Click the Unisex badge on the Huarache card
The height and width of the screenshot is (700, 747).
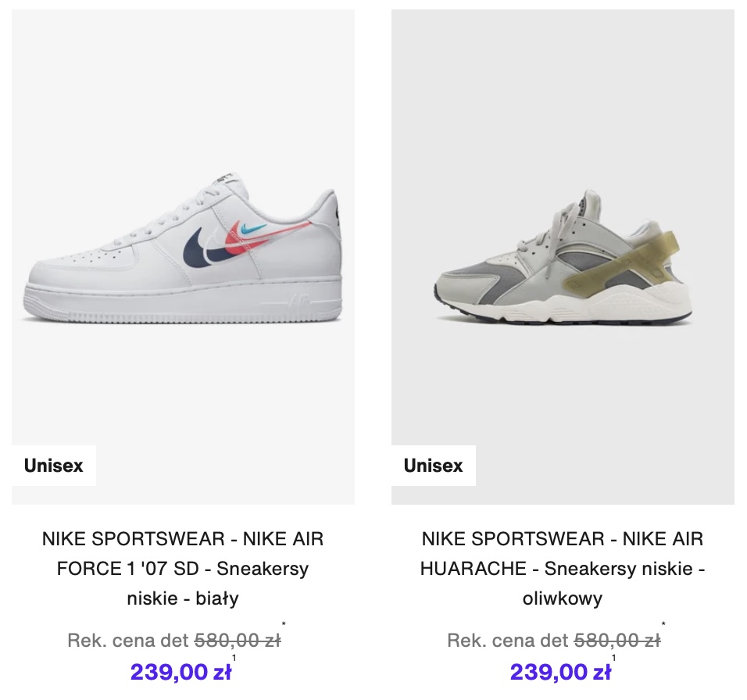[433, 466]
